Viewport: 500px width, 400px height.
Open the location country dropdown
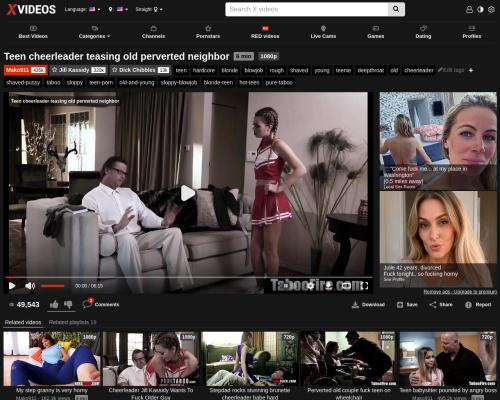(118, 9)
